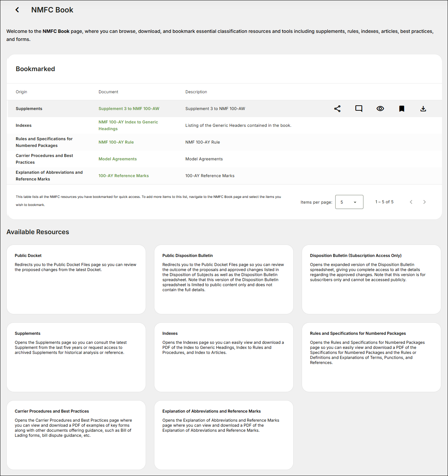This screenshot has height=476, width=448.
Task: Share the Supplement 3 to NMF 100-AW document
Action: pyautogui.click(x=337, y=109)
